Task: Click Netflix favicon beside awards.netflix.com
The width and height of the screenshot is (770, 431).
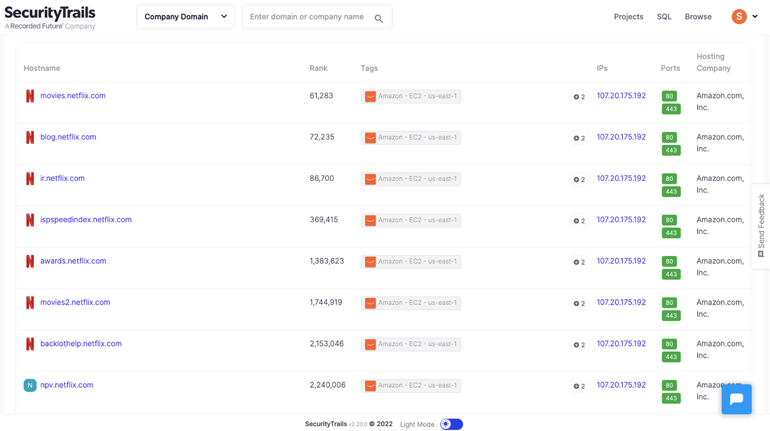Action: pyautogui.click(x=30, y=261)
